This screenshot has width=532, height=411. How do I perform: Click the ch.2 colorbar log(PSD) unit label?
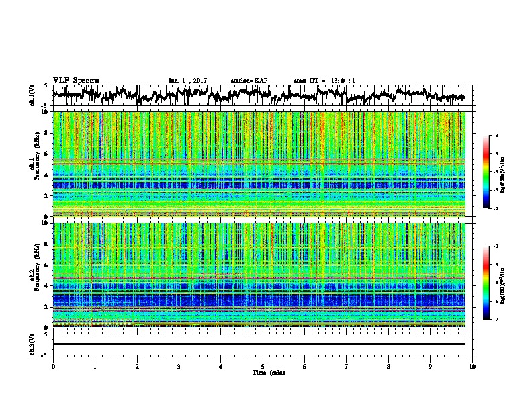pos(502,285)
